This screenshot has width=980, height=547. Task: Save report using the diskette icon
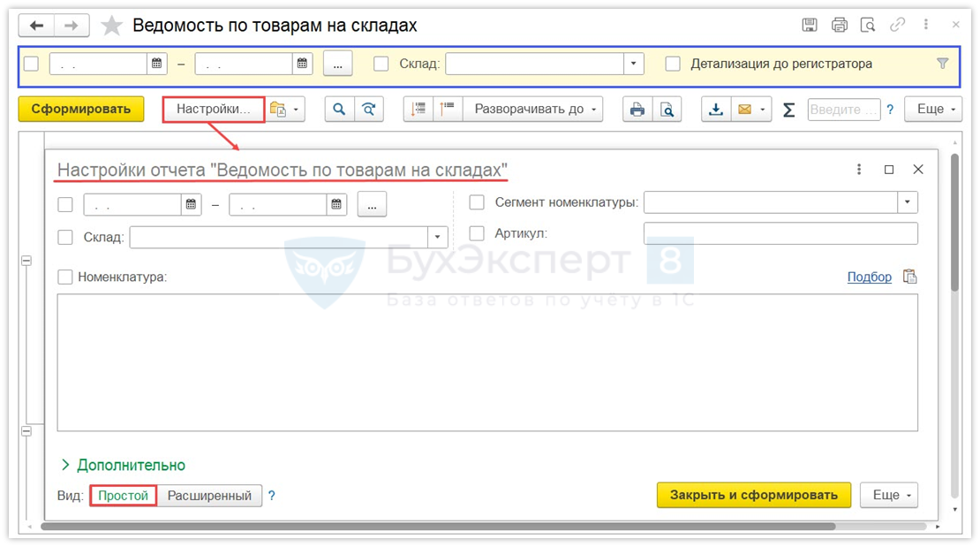[810, 25]
